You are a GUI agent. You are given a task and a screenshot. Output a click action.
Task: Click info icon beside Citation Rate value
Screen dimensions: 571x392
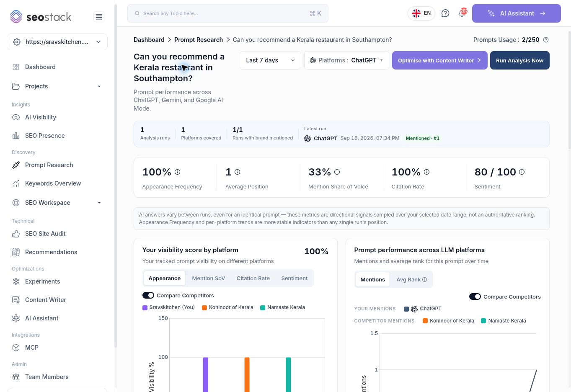[427, 172]
